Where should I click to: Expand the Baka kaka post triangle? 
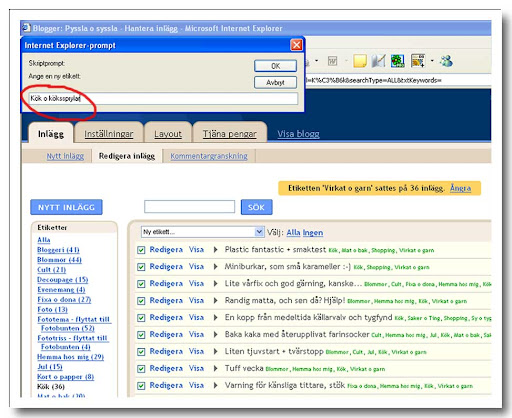coord(215,335)
